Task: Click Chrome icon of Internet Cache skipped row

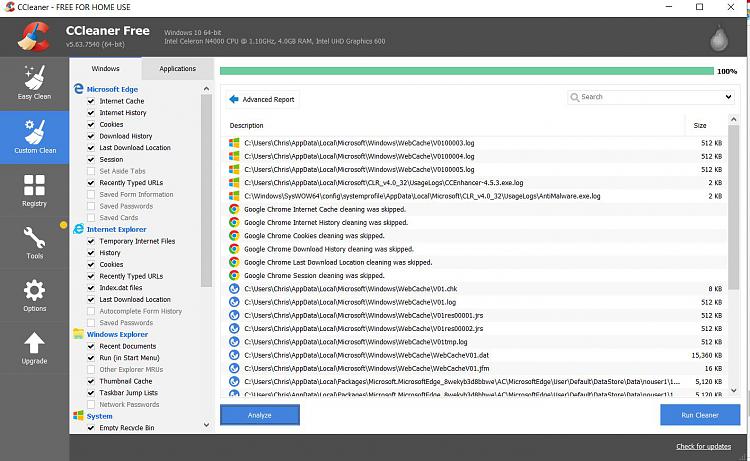Action: point(234,209)
